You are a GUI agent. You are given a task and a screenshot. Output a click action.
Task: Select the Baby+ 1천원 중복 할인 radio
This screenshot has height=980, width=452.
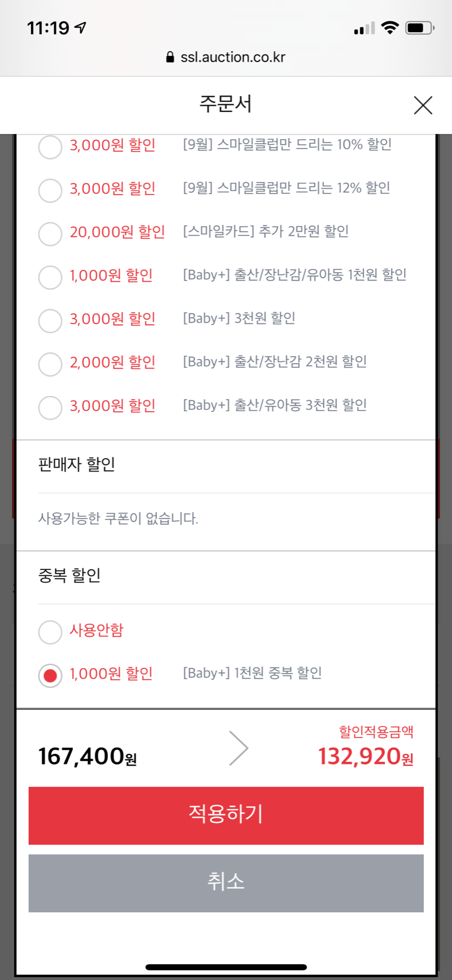coord(50,675)
